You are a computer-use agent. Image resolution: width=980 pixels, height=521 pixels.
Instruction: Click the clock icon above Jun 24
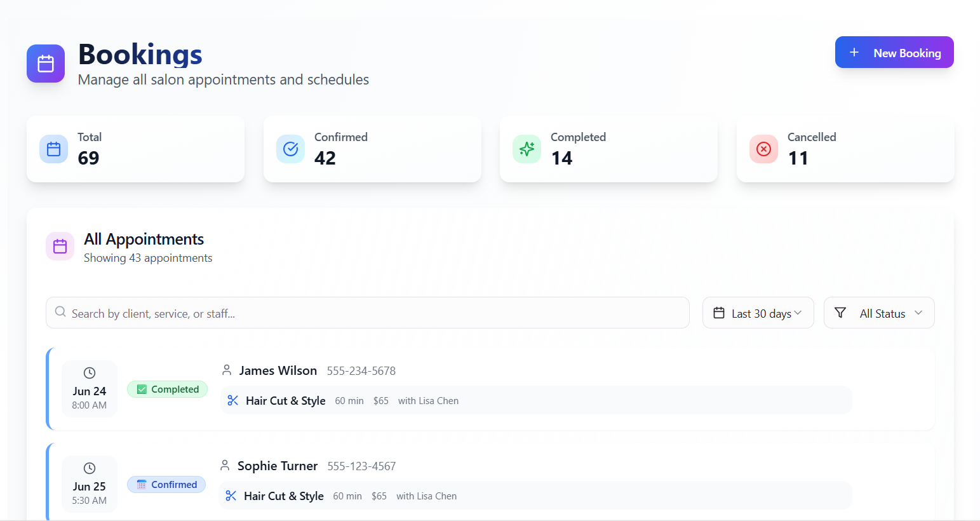[x=90, y=373]
